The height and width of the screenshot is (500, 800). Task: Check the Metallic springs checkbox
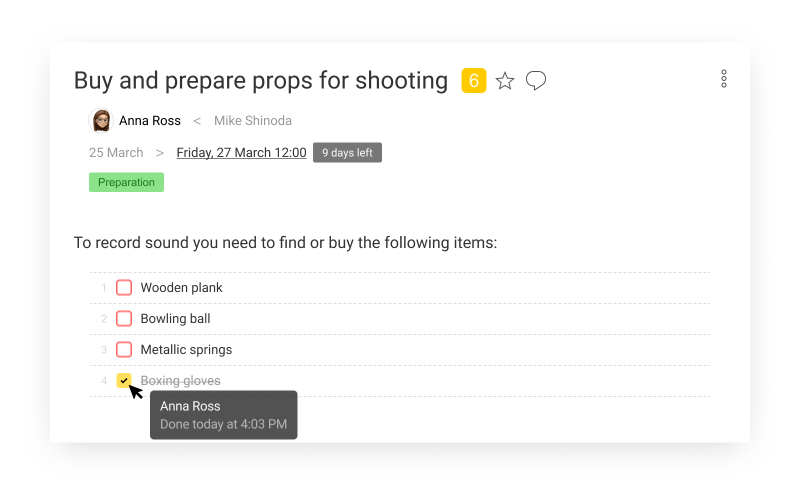124,349
